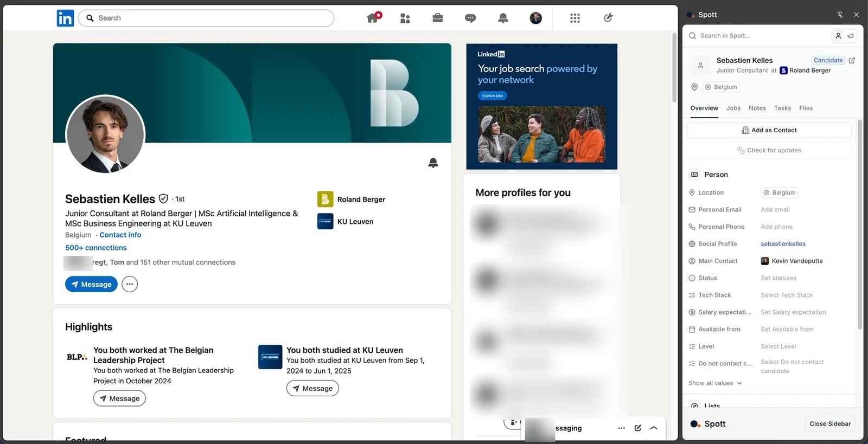Image resolution: width=868 pixels, height=444 pixels.
Task: Select megaphone mode icon in Spott search
Action: click(x=851, y=36)
